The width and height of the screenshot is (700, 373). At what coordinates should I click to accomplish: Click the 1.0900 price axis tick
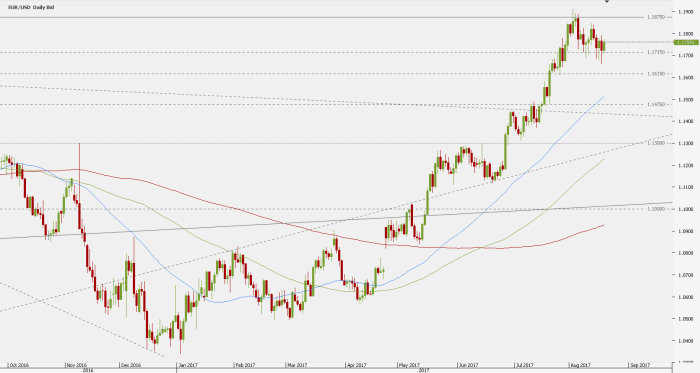[x=686, y=231]
